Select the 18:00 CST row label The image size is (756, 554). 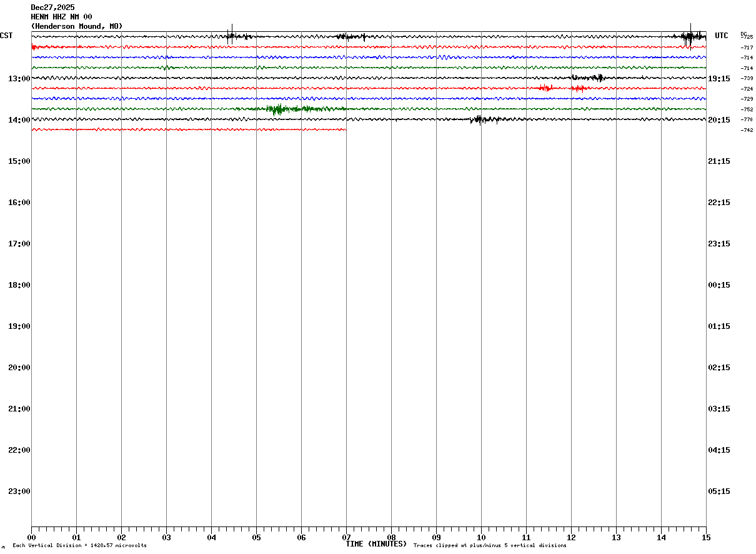point(19,285)
